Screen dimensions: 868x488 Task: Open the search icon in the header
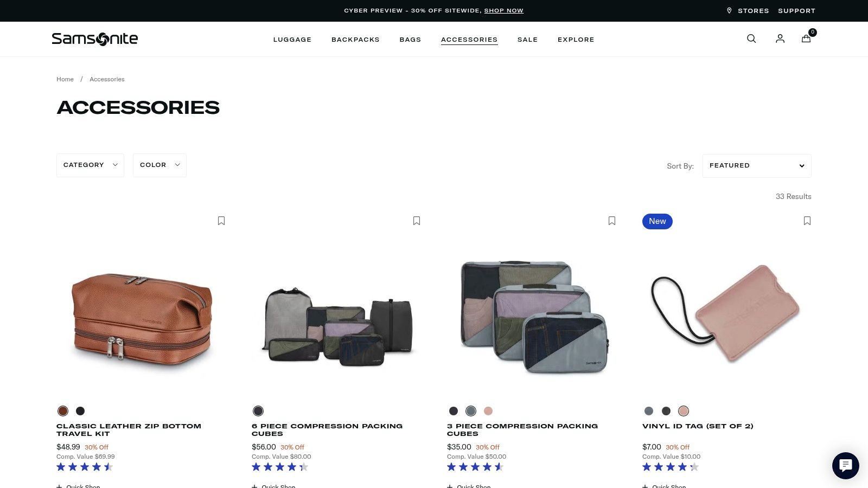point(751,38)
